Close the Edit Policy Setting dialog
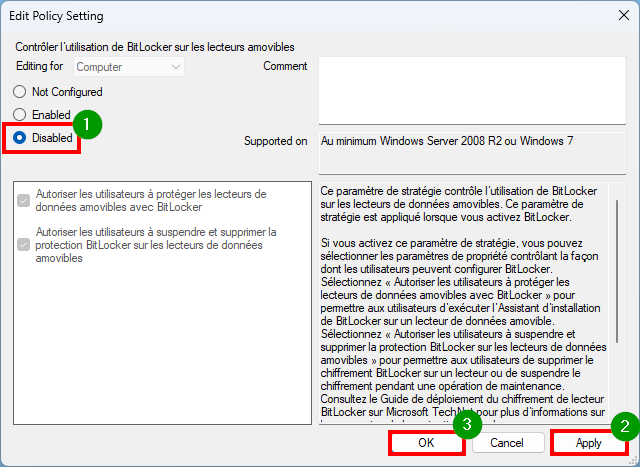This screenshot has height=467, width=640. pyautogui.click(x=624, y=16)
